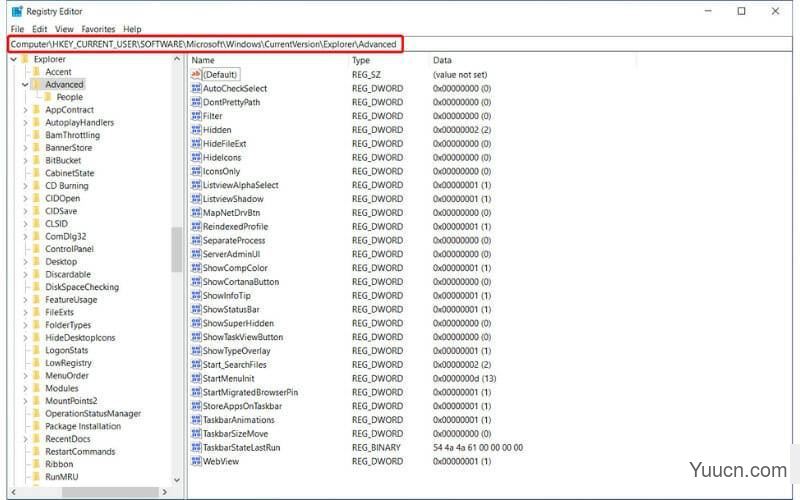Open the Help menu

[132, 29]
